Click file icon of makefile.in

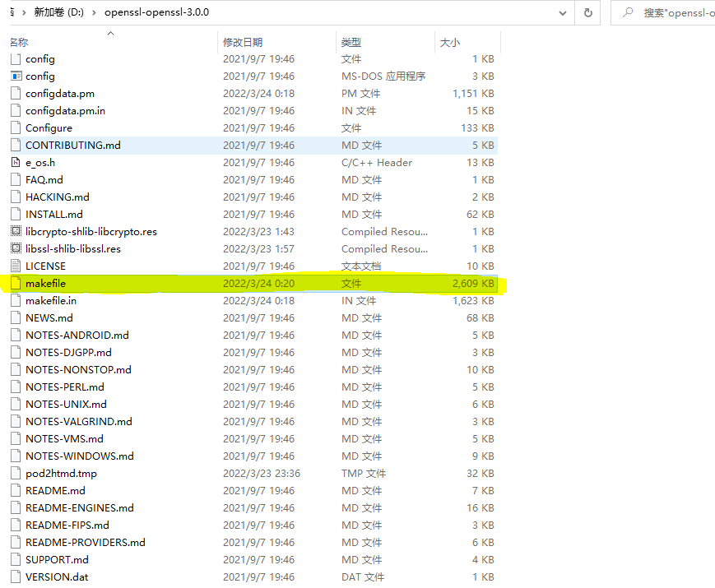(16, 300)
